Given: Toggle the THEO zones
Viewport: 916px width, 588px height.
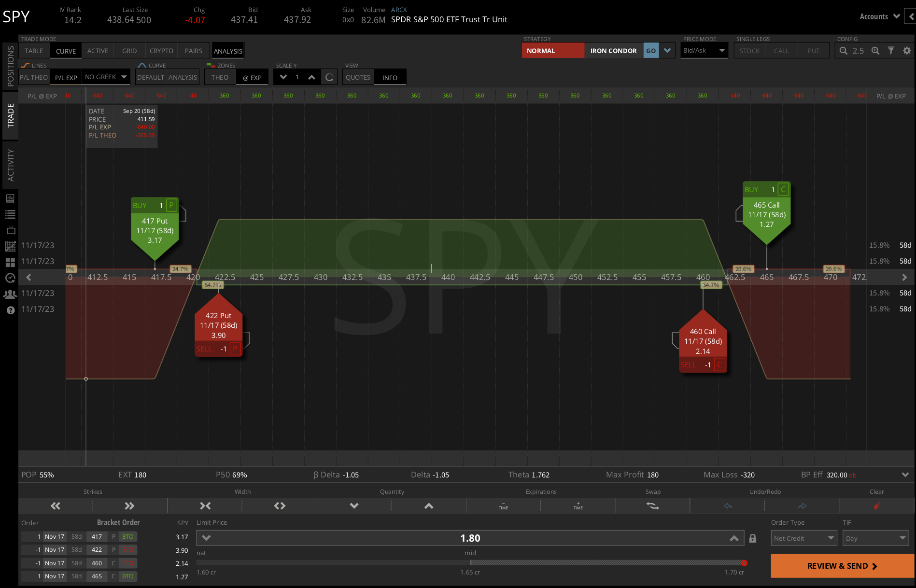Looking at the screenshot, I should 220,77.
